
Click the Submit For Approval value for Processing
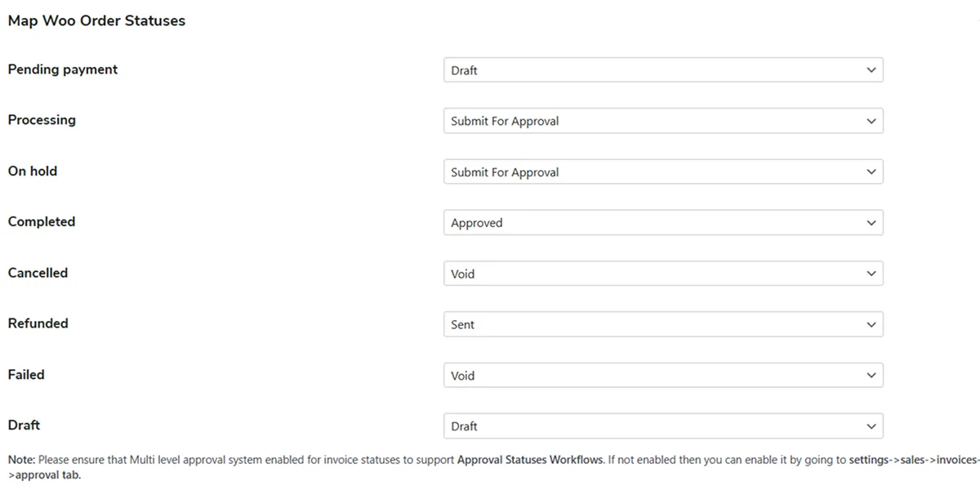coord(504,120)
